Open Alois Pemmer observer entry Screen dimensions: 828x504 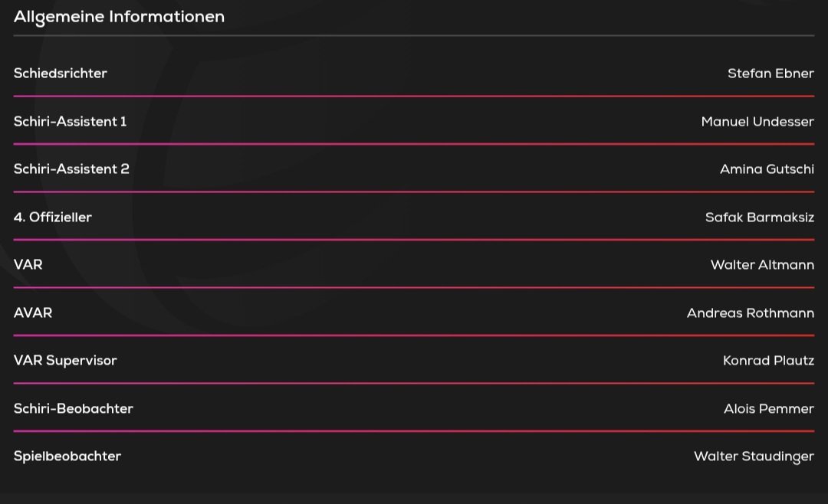[x=769, y=408]
